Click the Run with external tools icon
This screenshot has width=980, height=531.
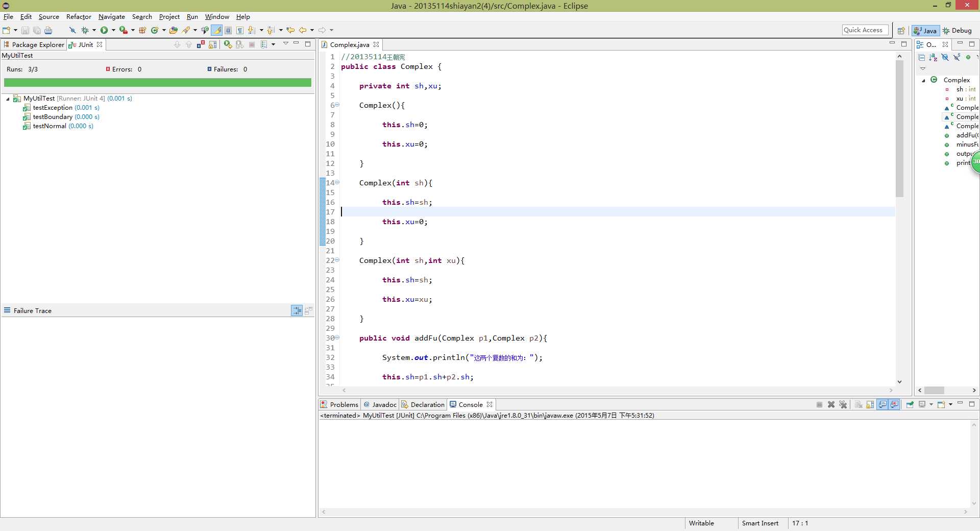[x=123, y=30]
